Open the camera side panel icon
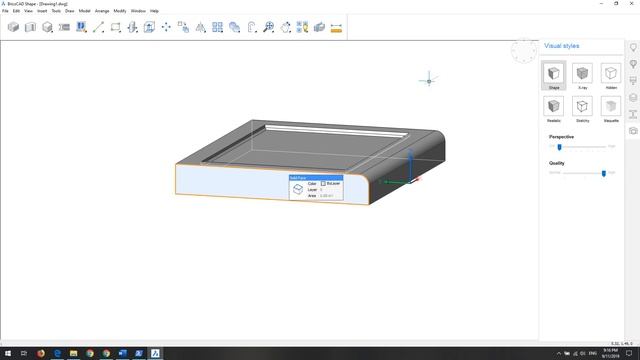 [633, 131]
